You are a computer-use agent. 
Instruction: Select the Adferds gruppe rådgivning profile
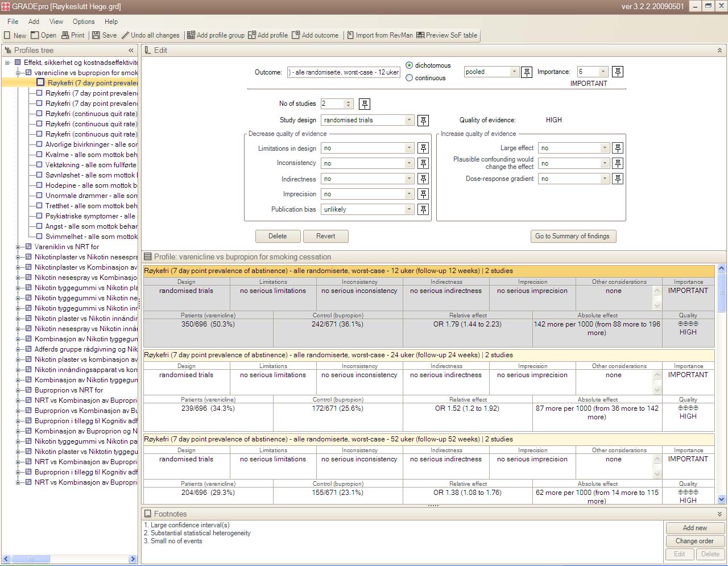(x=85, y=349)
